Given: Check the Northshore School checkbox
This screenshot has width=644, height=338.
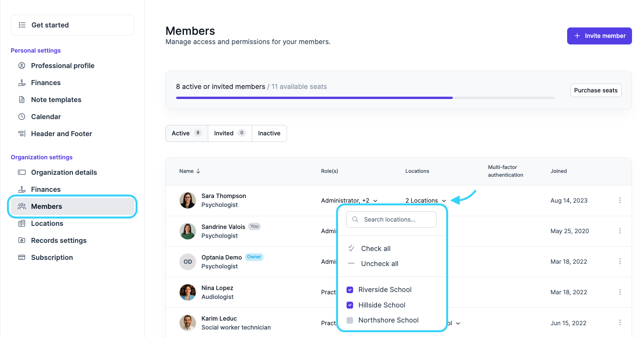Looking at the screenshot, I should coord(350,320).
